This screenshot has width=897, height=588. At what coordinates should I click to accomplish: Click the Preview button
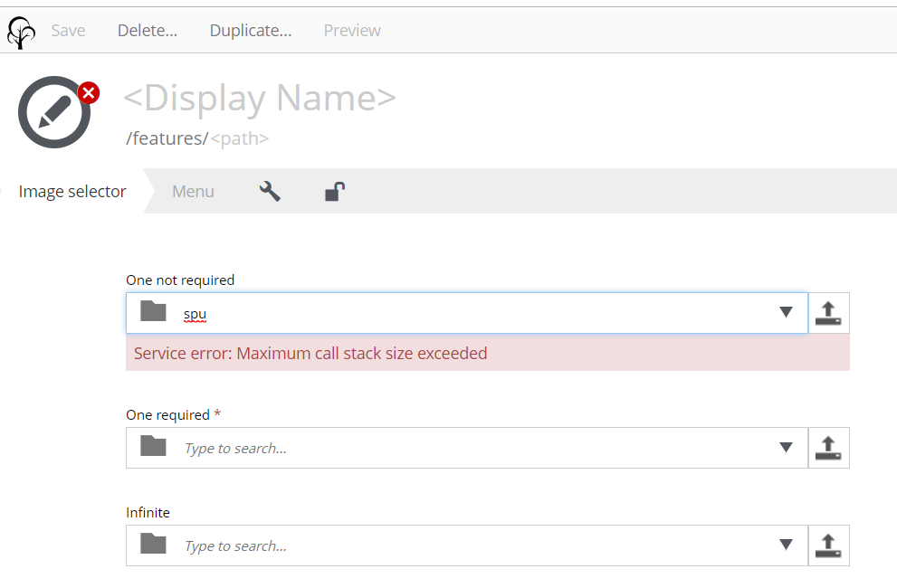click(x=351, y=30)
